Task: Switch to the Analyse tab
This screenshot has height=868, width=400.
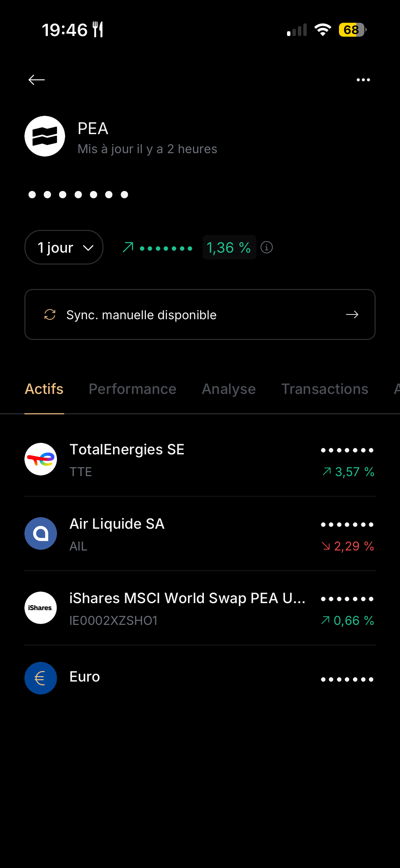Action: 229,389
